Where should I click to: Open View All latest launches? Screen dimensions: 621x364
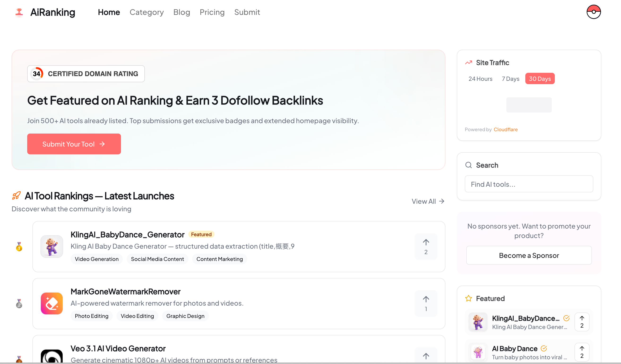pos(428,201)
